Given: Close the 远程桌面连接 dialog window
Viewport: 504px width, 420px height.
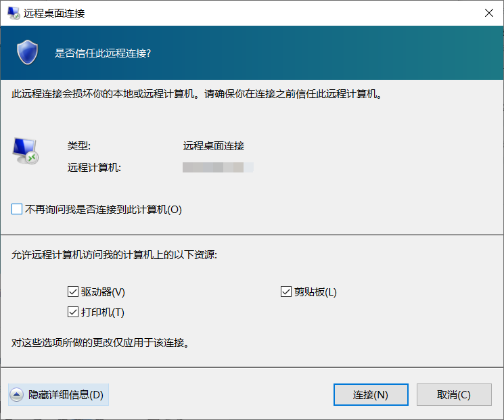Looking at the screenshot, I should coord(489,13).
